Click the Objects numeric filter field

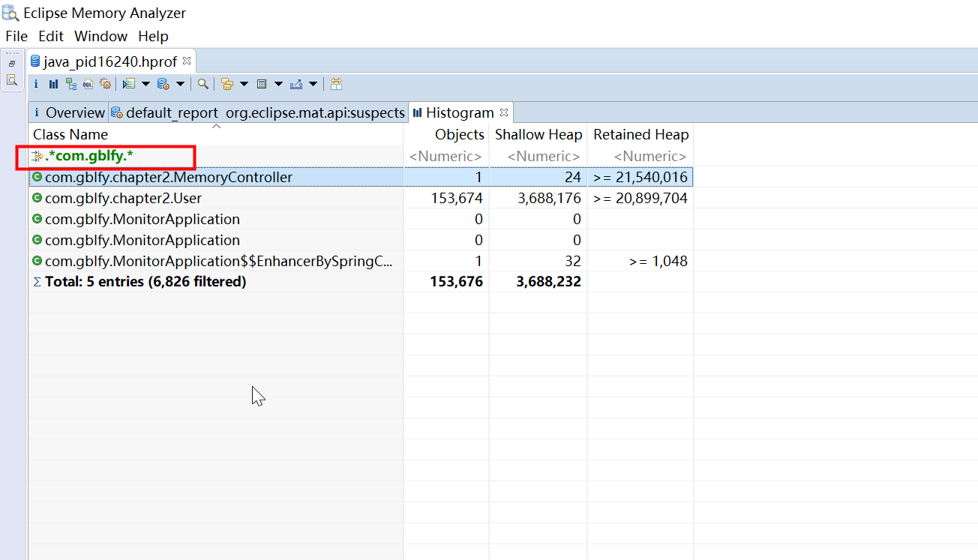pyautogui.click(x=446, y=157)
